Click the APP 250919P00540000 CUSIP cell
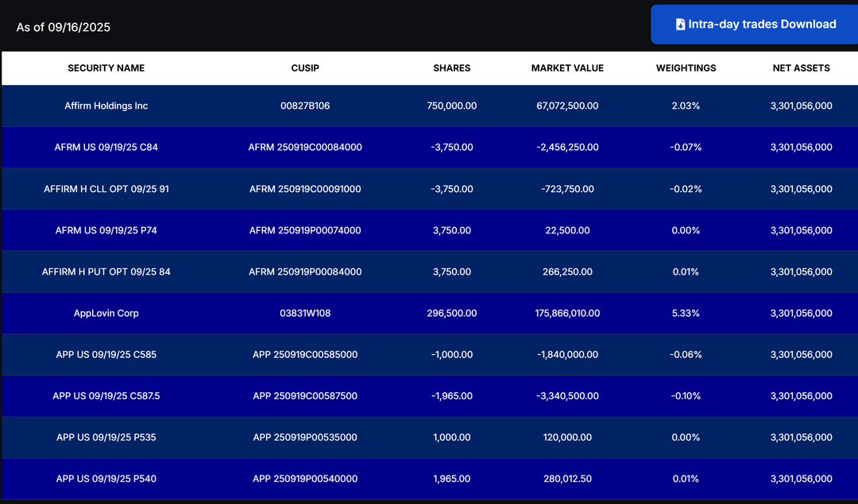 click(x=305, y=479)
